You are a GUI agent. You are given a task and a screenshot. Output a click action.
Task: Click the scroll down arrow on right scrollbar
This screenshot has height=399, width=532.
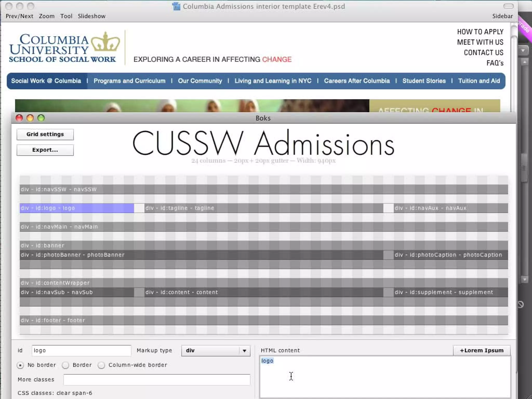coord(525,280)
